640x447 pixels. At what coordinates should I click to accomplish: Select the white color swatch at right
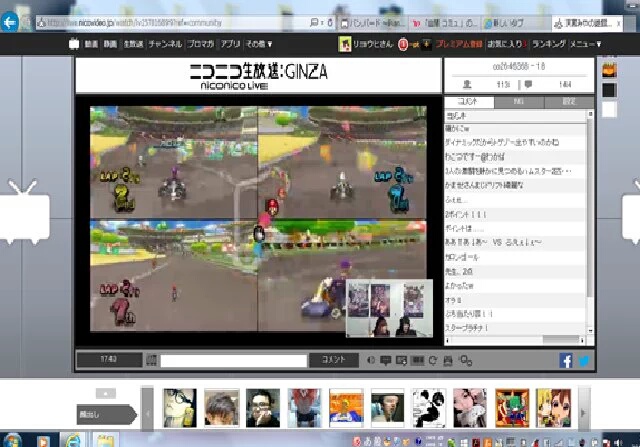point(609,109)
